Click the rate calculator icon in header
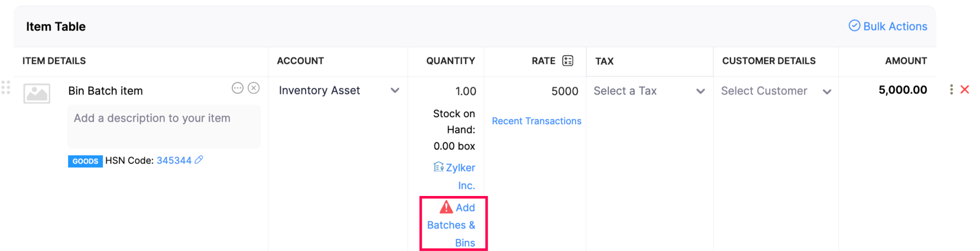 (x=568, y=61)
